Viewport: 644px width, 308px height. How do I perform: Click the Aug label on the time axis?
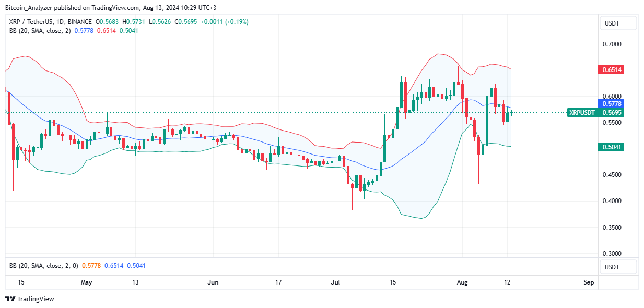click(x=462, y=282)
